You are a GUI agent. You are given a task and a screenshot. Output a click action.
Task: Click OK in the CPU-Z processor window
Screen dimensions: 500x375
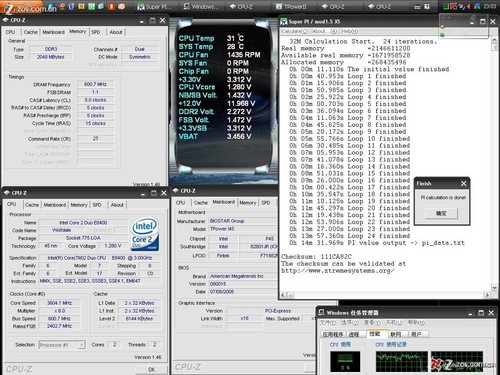151,369
